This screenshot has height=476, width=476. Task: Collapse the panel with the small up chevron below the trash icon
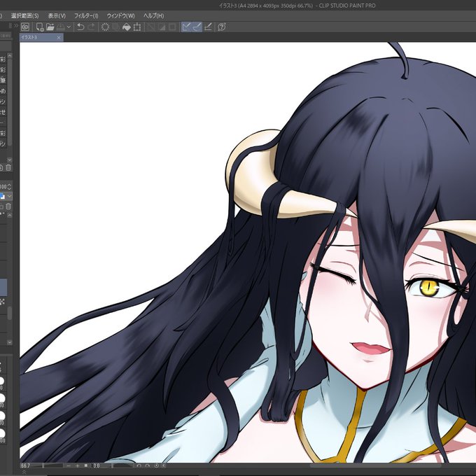pos(10,215)
